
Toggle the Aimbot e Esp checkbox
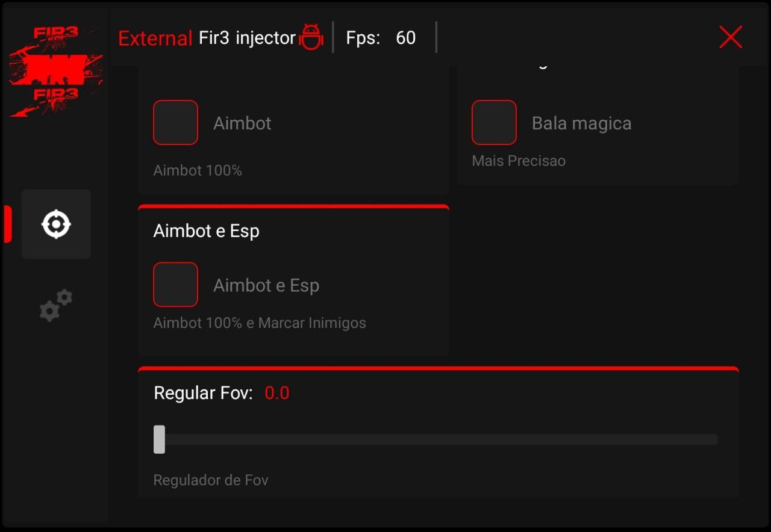pos(175,284)
